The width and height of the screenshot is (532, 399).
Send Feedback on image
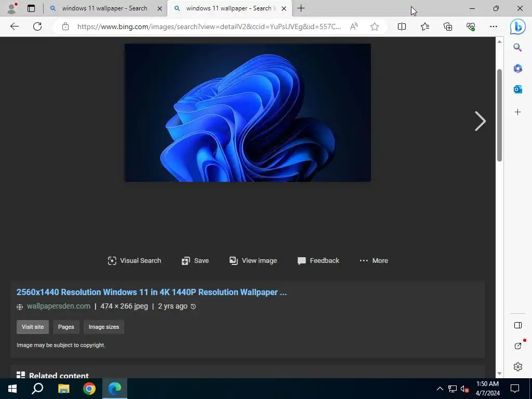318,261
